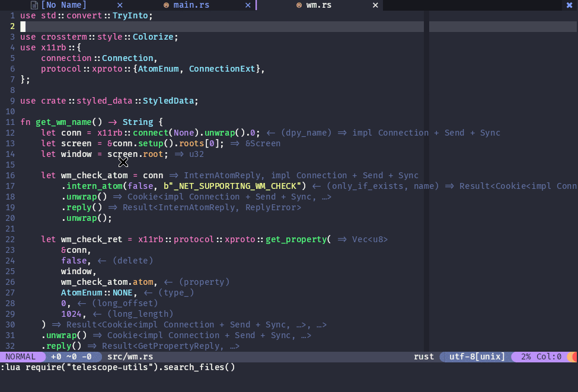Click 'wm_check_ret' variable name
This screenshot has width=578, height=392.
coord(92,240)
